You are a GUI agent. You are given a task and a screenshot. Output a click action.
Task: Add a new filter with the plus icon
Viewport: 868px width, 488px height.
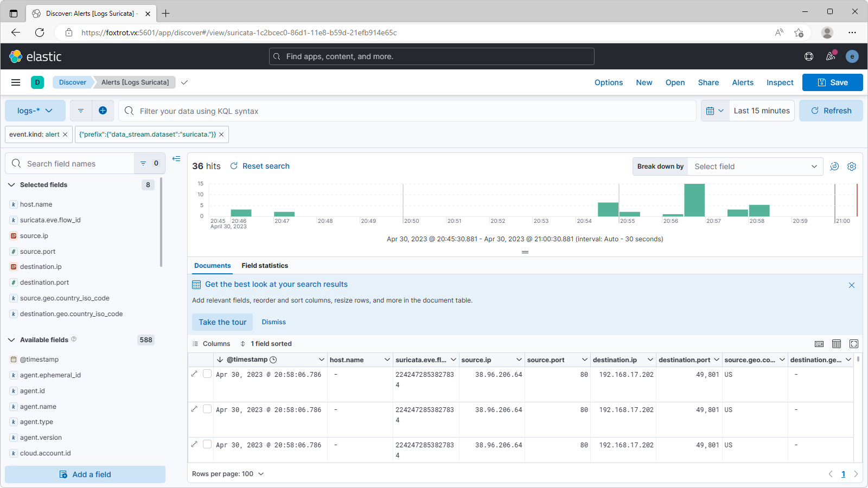(103, 110)
